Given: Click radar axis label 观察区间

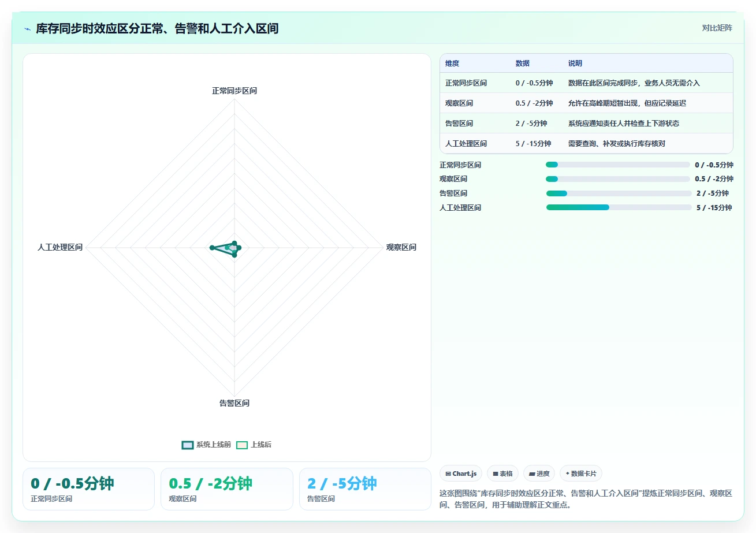Looking at the screenshot, I should [x=401, y=248].
